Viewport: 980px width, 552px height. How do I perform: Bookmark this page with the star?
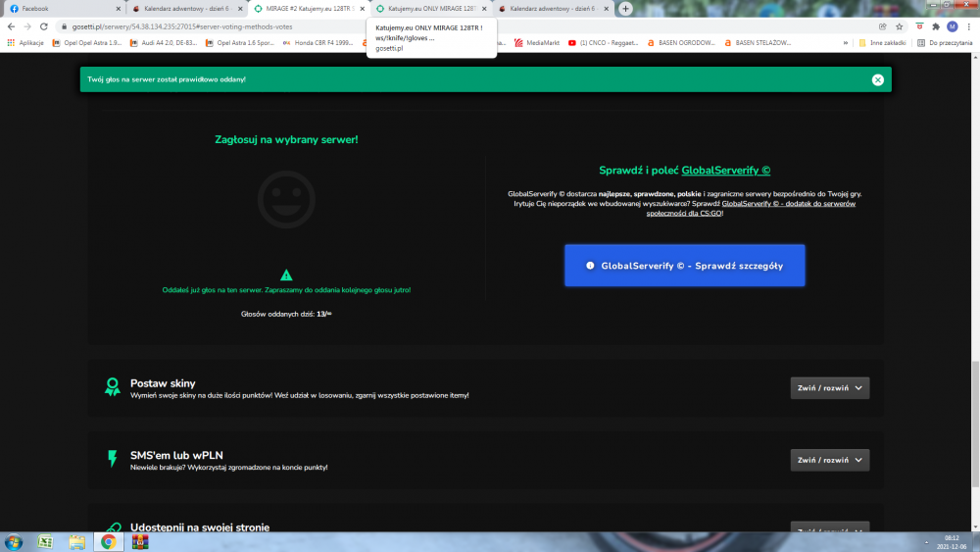point(900,26)
